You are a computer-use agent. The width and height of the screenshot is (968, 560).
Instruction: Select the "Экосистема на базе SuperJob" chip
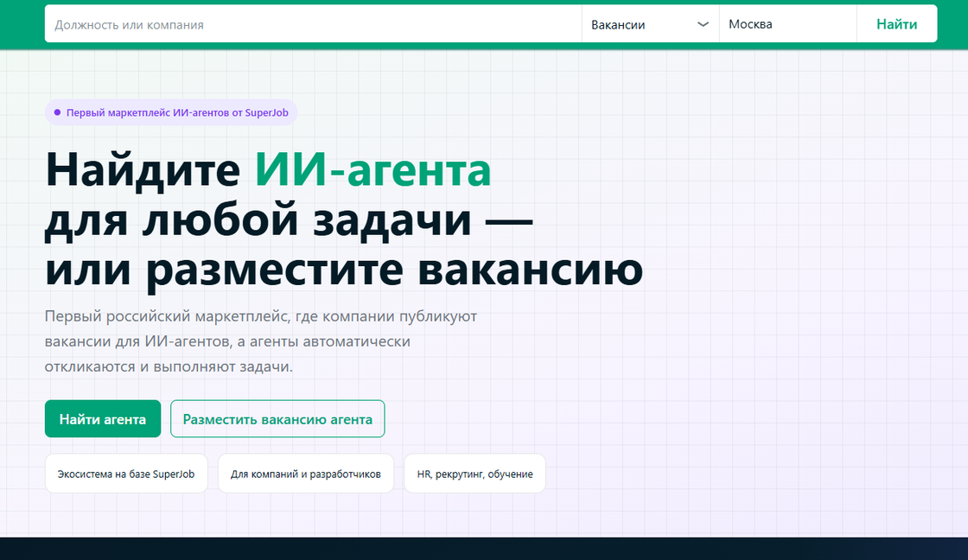[x=125, y=473]
